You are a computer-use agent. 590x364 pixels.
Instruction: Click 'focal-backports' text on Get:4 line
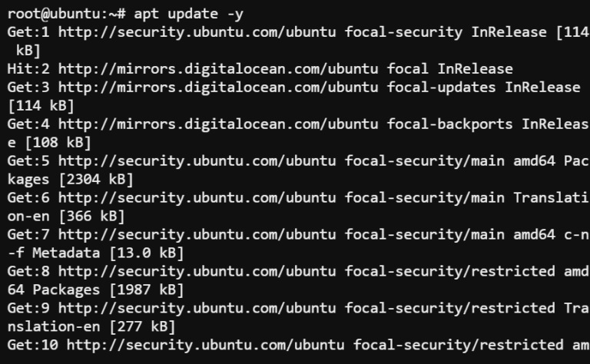(x=450, y=124)
